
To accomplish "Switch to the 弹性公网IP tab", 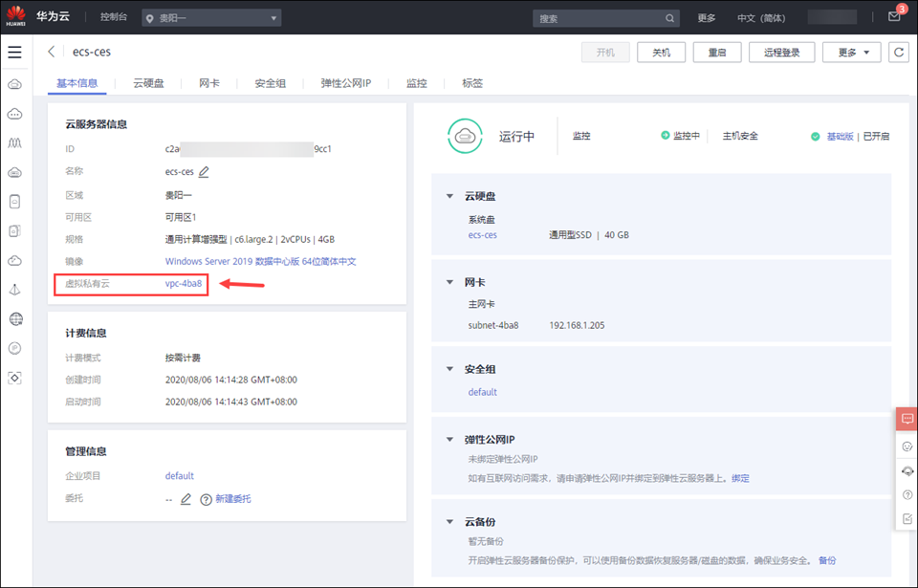I will (345, 83).
